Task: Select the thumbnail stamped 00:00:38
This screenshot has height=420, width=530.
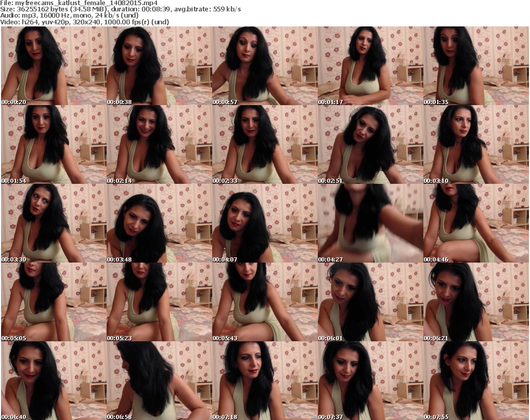Action: click(159, 66)
